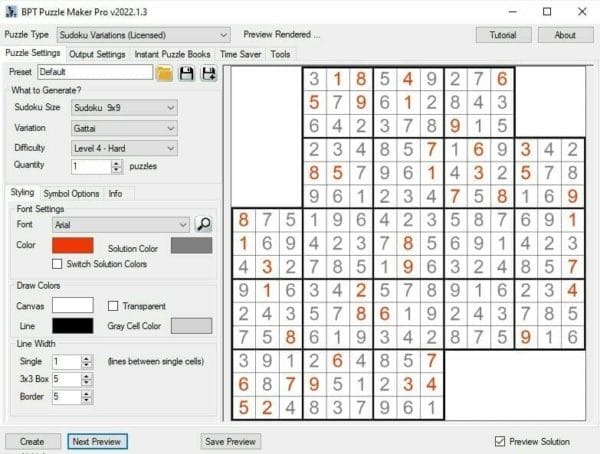The height and width of the screenshot is (454, 600).
Task: Click the Quantity value field
Action: tap(91, 167)
